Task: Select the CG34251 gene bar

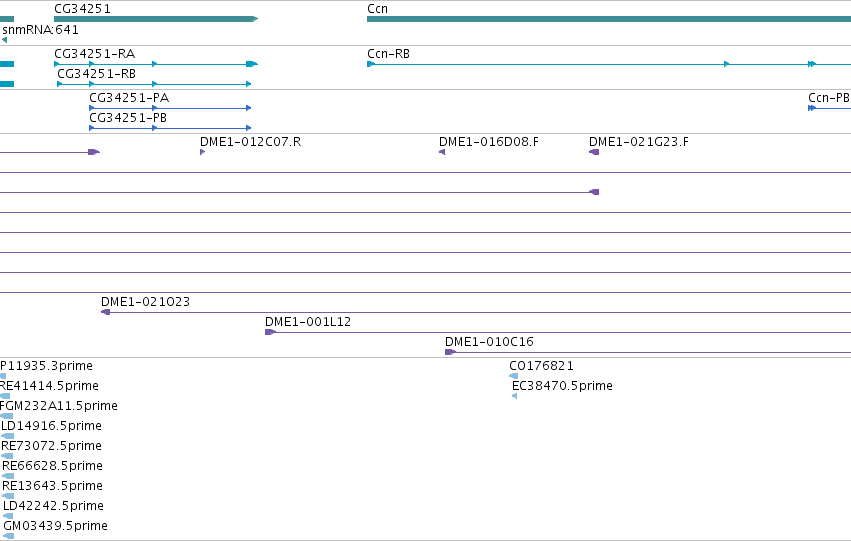Action: point(156,19)
